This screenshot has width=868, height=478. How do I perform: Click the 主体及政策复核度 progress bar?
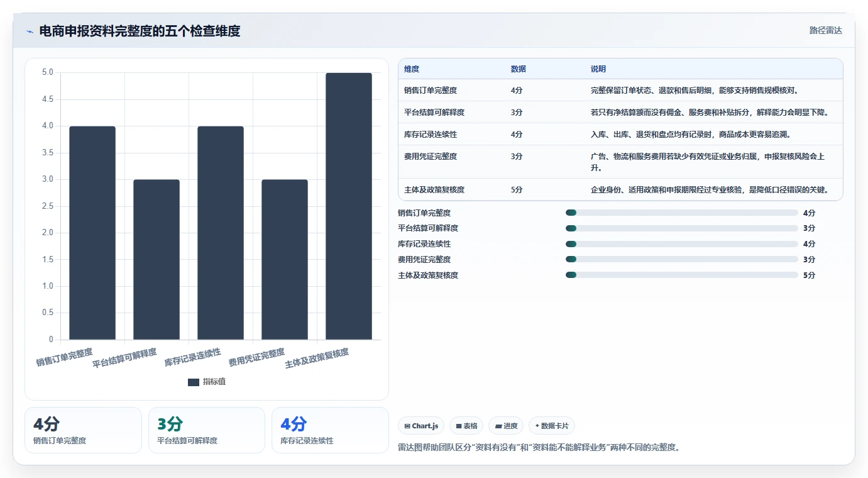pyautogui.click(x=682, y=275)
